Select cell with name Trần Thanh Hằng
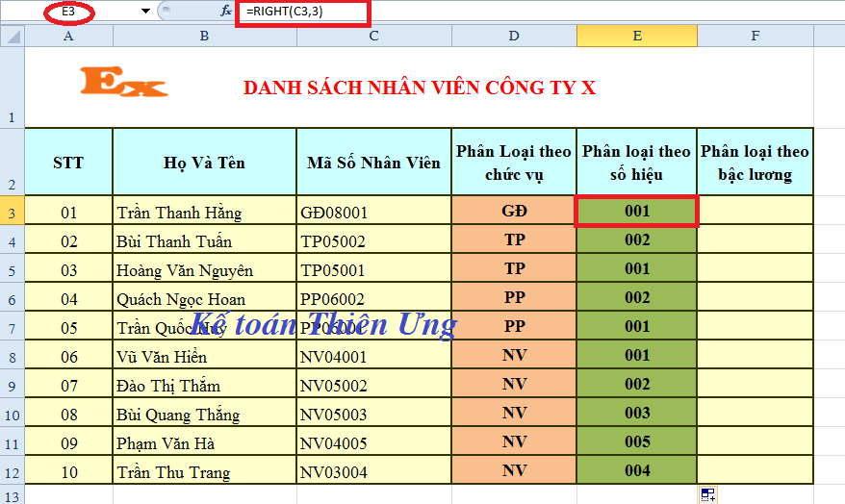The height and width of the screenshot is (504, 845). 204,210
